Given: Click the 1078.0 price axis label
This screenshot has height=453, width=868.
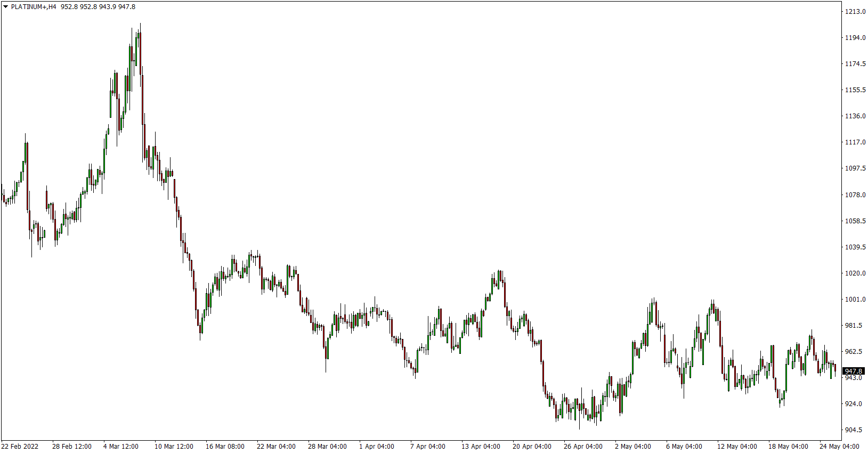Looking at the screenshot, I should [x=855, y=195].
